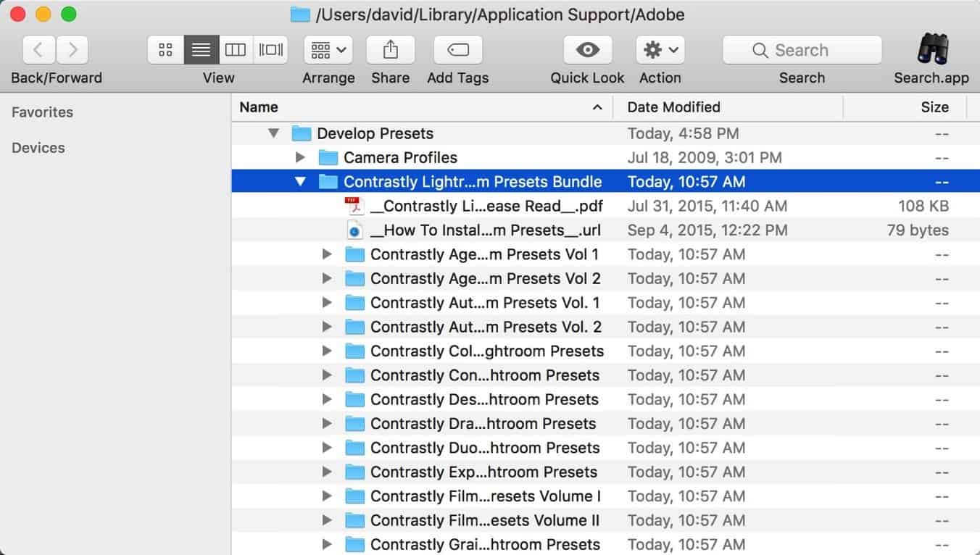The height and width of the screenshot is (555, 980).
Task: Expand Contrastly Aut…m Presets Vol. 1
Action: pos(327,303)
